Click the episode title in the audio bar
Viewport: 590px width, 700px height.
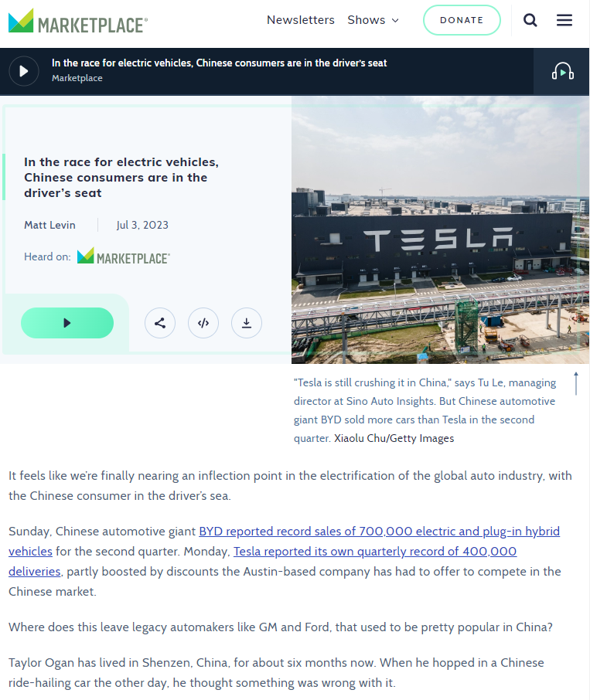coord(219,63)
